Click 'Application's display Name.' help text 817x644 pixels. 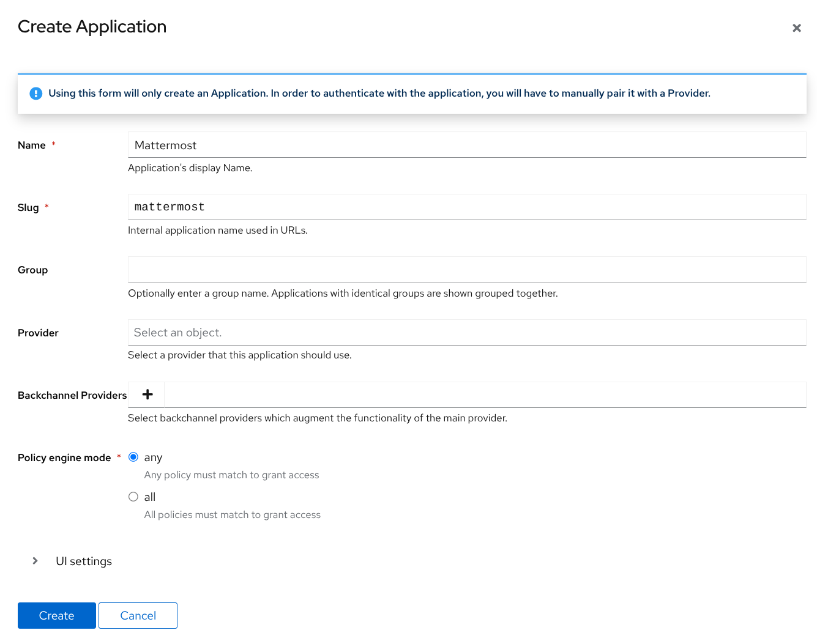point(190,168)
